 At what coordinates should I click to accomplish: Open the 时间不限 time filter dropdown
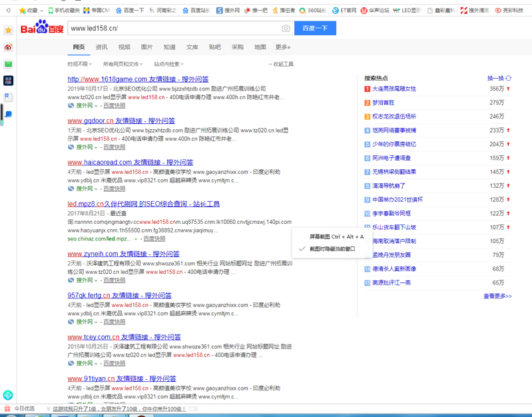point(80,64)
